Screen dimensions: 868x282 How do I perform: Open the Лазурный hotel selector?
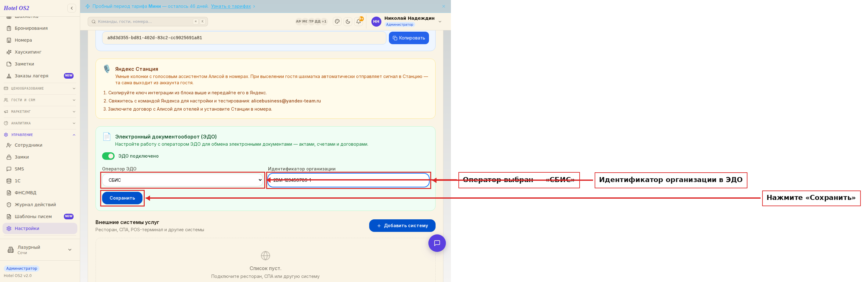click(x=40, y=250)
